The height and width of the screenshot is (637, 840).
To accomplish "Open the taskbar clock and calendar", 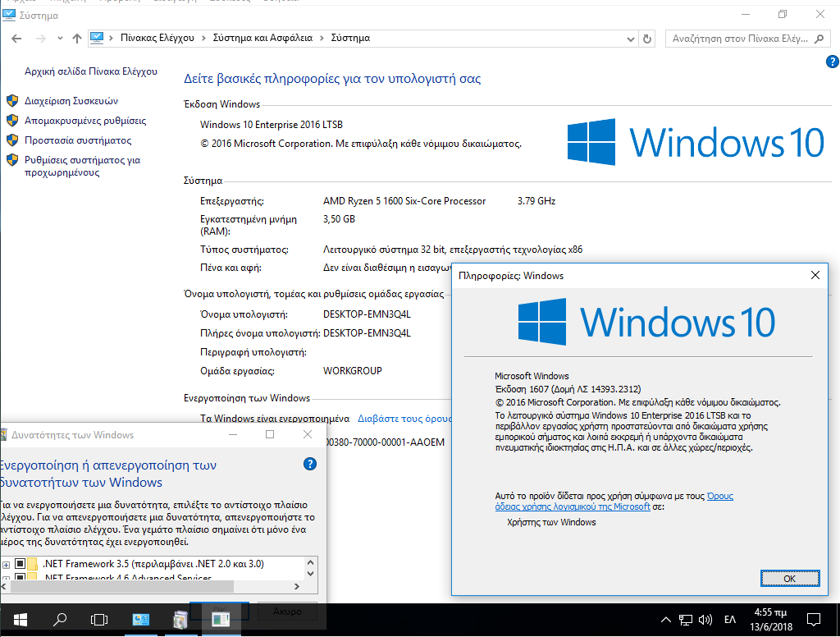I will point(770,620).
